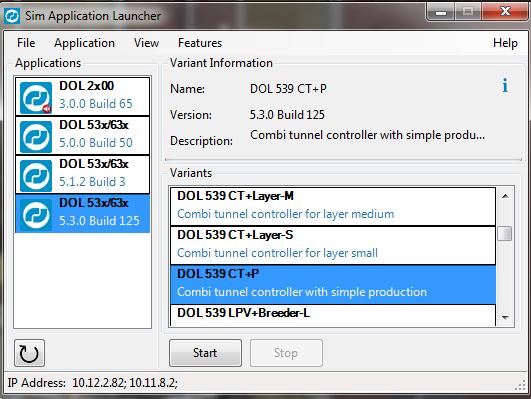Screen dimensions: 531x399
Task: Select the 5.1.2 Build 3 version text
Action: 92,182
